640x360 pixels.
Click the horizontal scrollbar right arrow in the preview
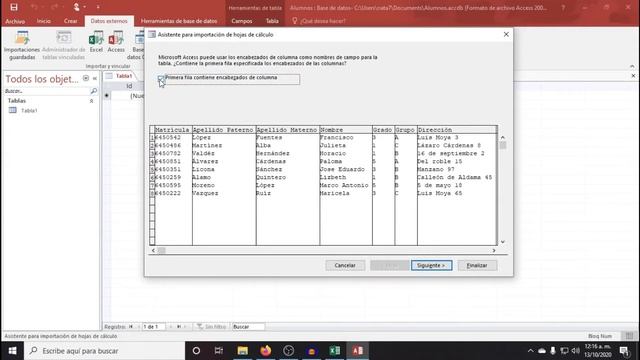494,251
